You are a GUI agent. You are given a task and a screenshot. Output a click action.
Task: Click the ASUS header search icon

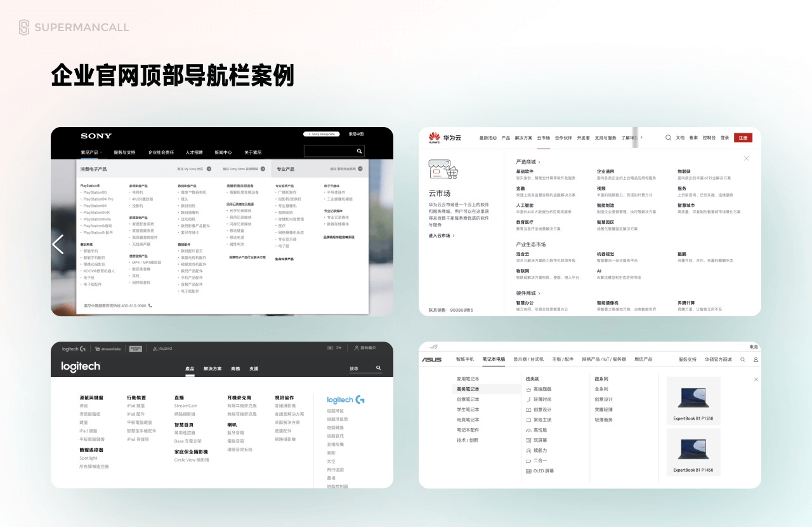pyautogui.click(x=743, y=359)
